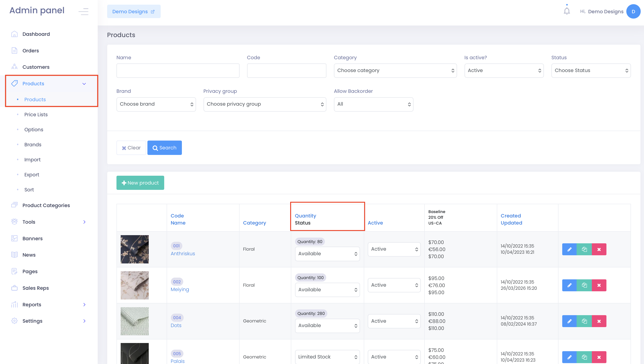
Task: Click the red delete icon for Dots
Action: tap(599, 321)
